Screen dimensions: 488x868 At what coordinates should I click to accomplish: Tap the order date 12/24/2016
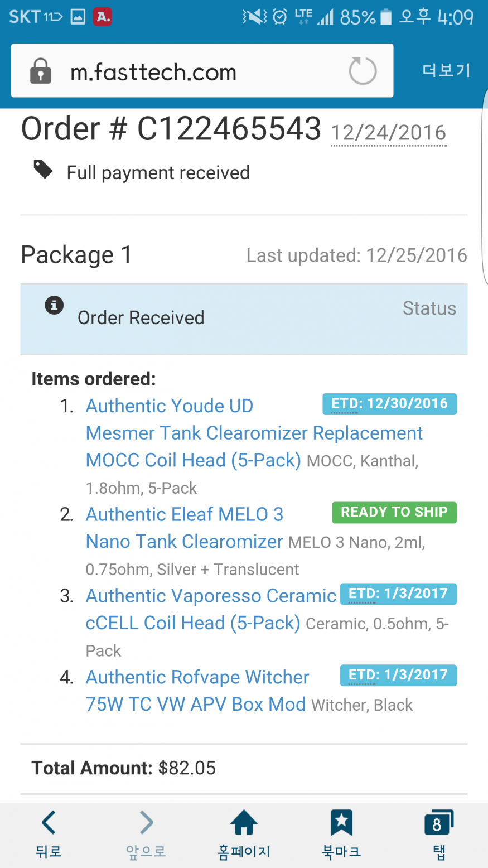[388, 133]
